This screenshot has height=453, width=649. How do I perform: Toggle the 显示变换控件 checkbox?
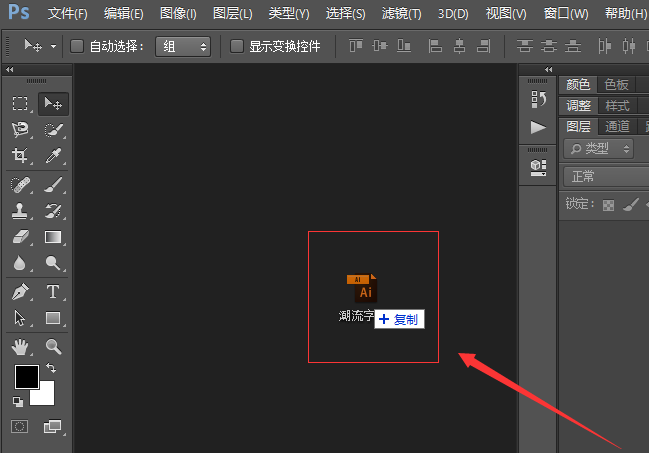tap(237, 47)
